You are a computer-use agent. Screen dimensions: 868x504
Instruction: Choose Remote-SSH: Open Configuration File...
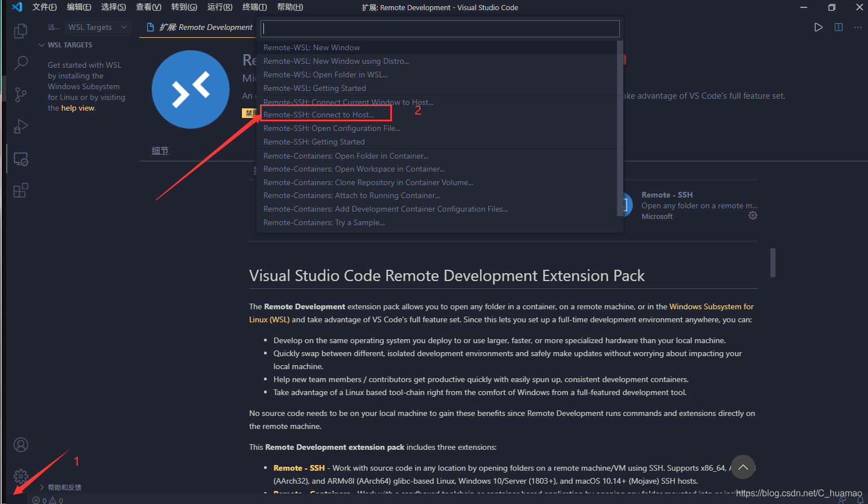tap(438, 128)
